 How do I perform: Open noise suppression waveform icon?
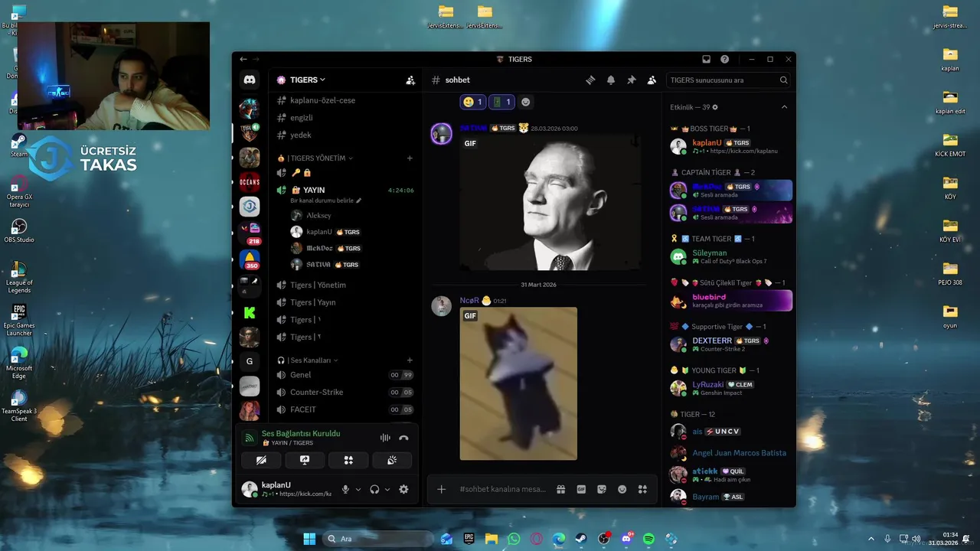(x=384, y=438)
